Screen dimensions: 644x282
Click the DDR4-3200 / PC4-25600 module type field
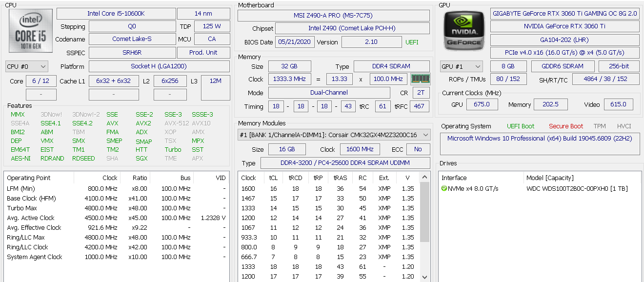coord(345,163)
